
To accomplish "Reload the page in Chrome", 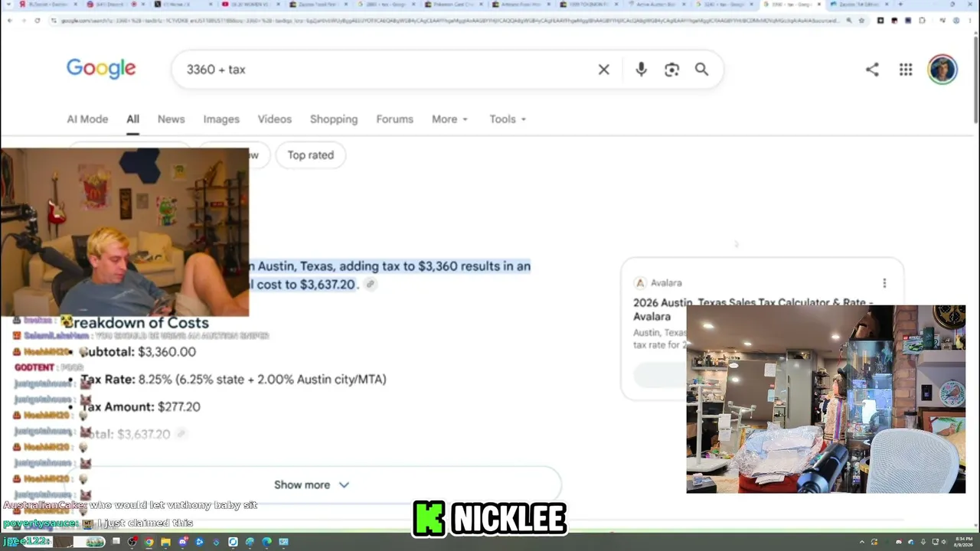I will 37,20.
